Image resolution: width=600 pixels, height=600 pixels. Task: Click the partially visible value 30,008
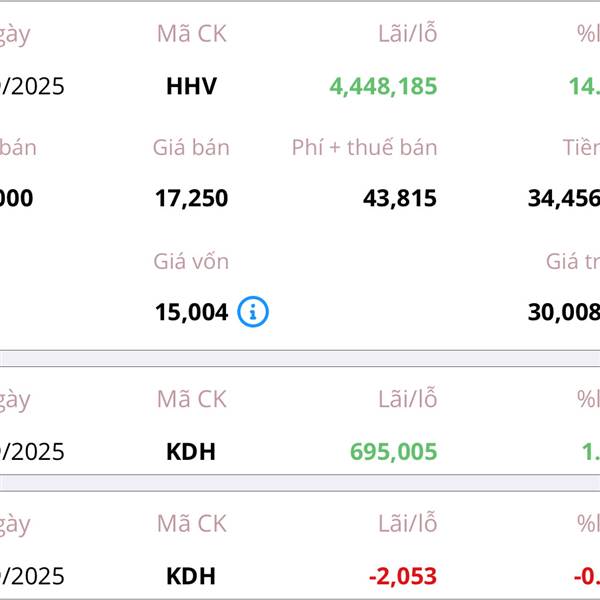click(x=563, y=313)
